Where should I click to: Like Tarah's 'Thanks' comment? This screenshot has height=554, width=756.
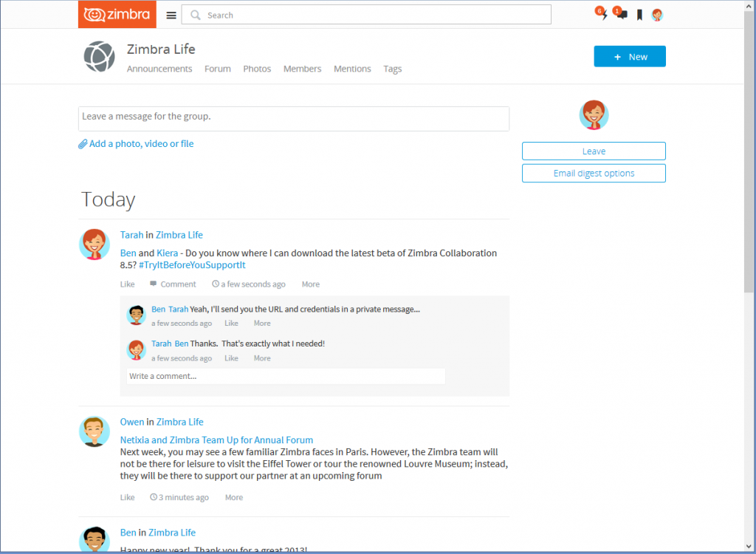pyautogui.click(x=231, y=358)
